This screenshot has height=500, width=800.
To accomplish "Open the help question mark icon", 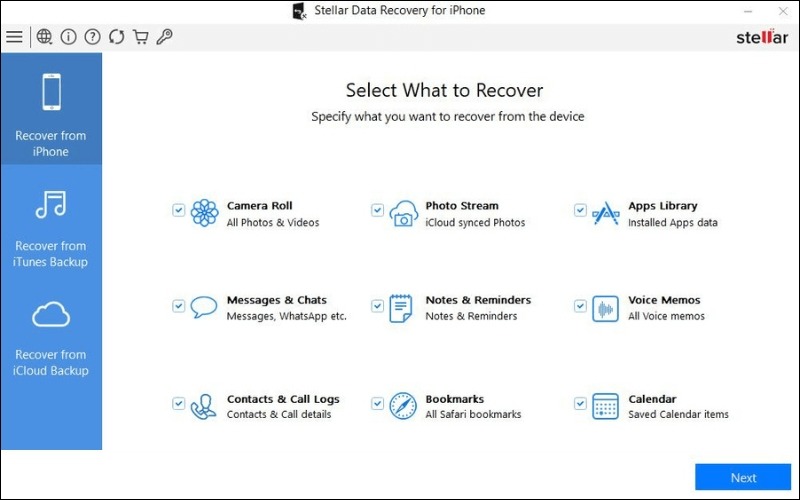I will (92, 37).
